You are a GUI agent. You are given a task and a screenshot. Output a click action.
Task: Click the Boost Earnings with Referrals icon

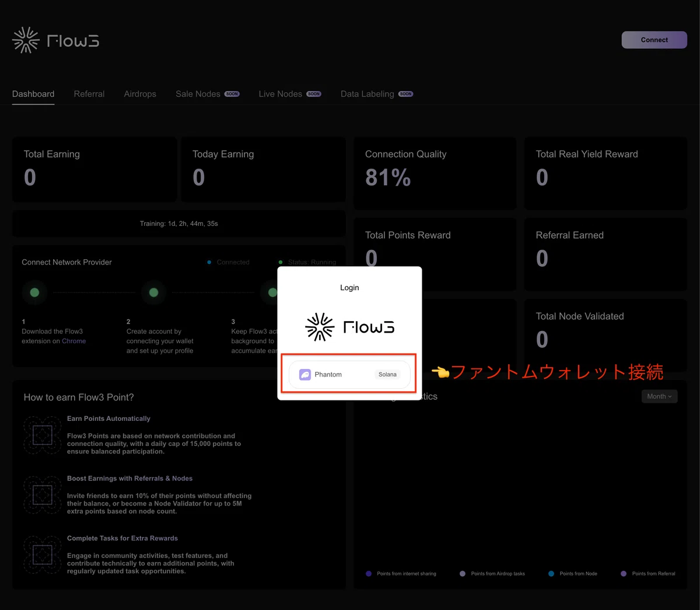(43, 495)
